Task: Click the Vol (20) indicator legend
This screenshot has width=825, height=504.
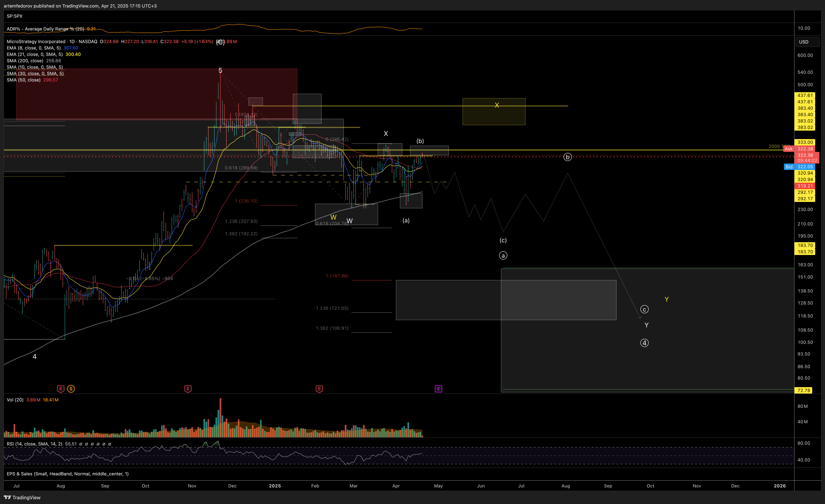Action: (15, 400)
